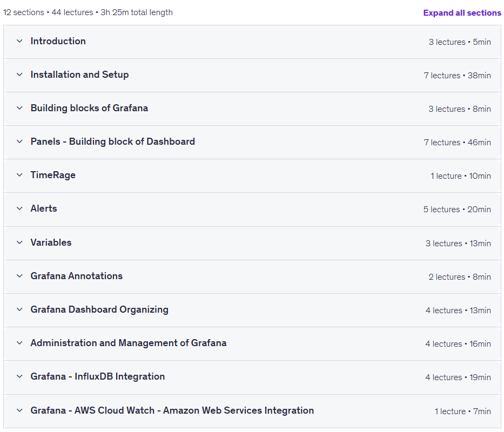Expand Grafana - AWS Cloud Watch chevron
The width and height of the screenshot is (504, 432).
tap(19, 410)
